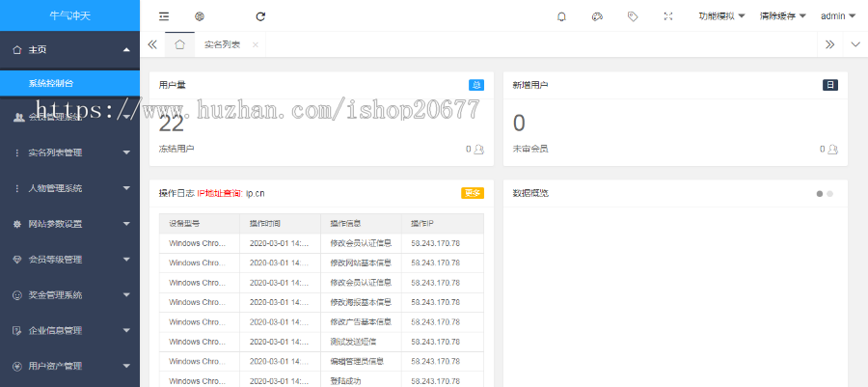The height and width of the screenshot is (387, 868).
Task: Click the frozen users person icon
Action: [478, 149]
